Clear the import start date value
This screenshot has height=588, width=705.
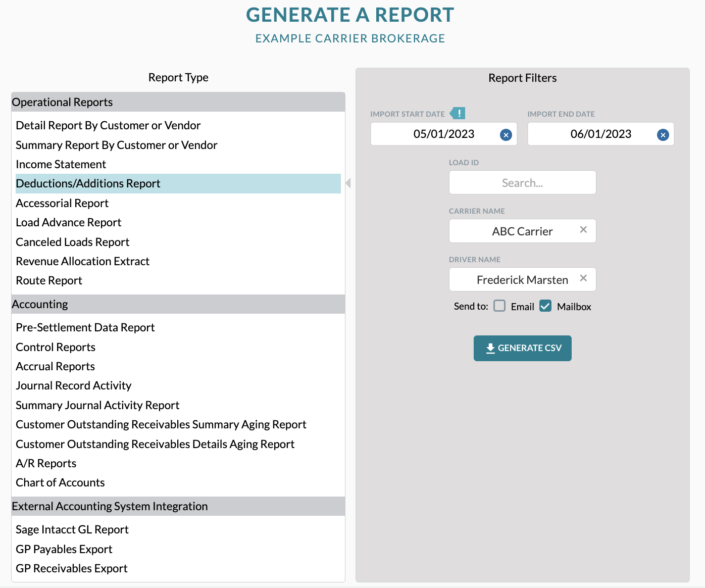[x=506, y=135]
